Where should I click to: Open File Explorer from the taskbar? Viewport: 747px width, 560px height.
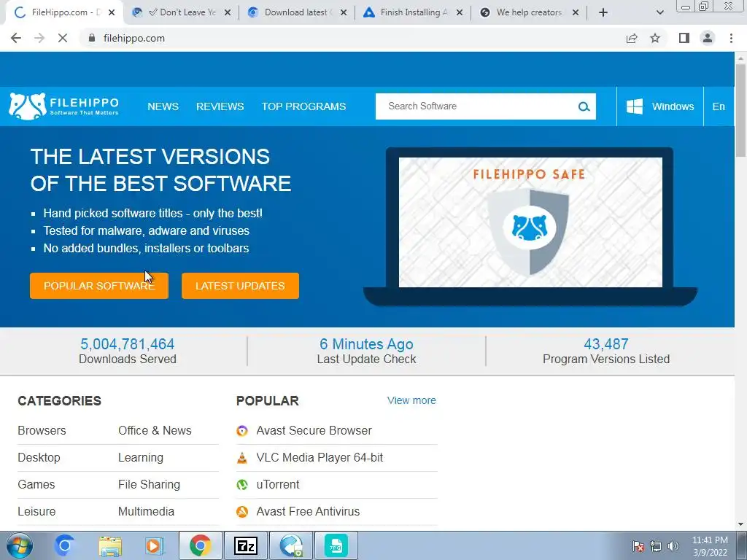coord(110,546)
